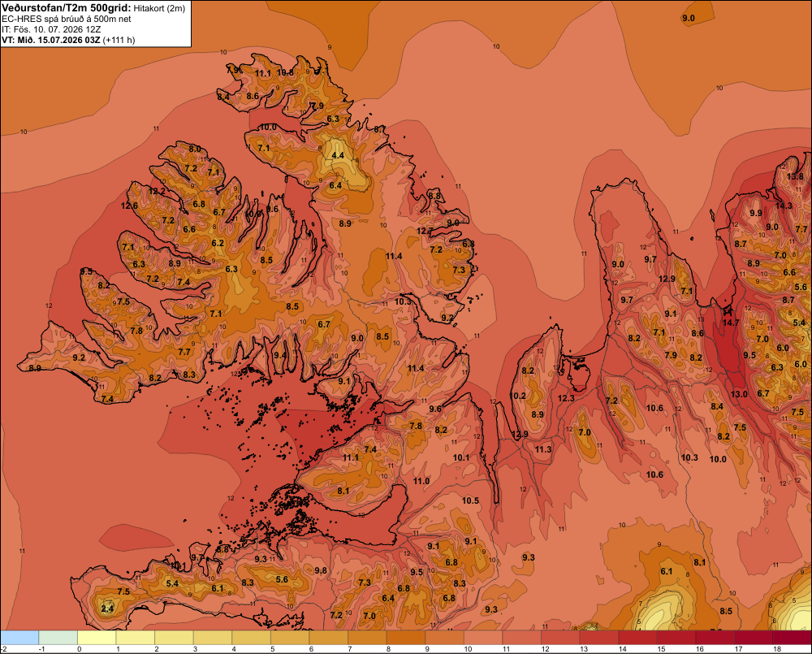Screen dimensions: 812x654
Task: Click the 'VT: Mið. 15.07.2026 03Z' valid time
Action: tap(50, 40)
